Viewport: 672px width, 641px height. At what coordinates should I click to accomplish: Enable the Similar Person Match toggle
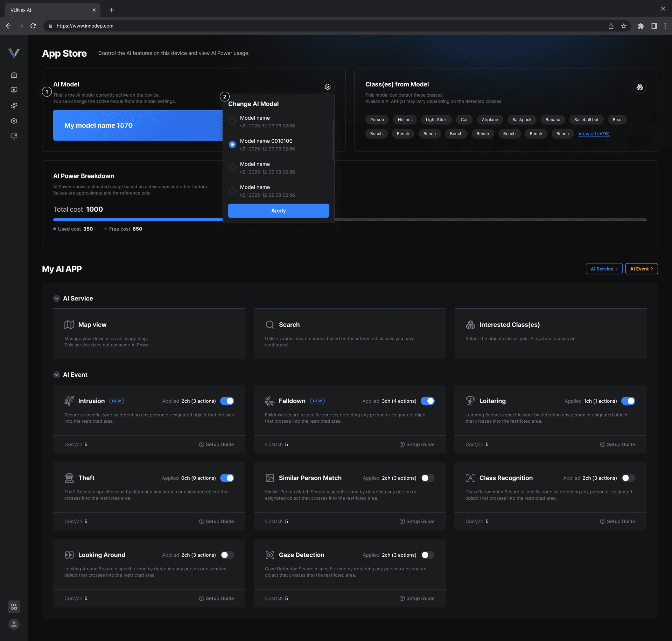coord(427,478)
